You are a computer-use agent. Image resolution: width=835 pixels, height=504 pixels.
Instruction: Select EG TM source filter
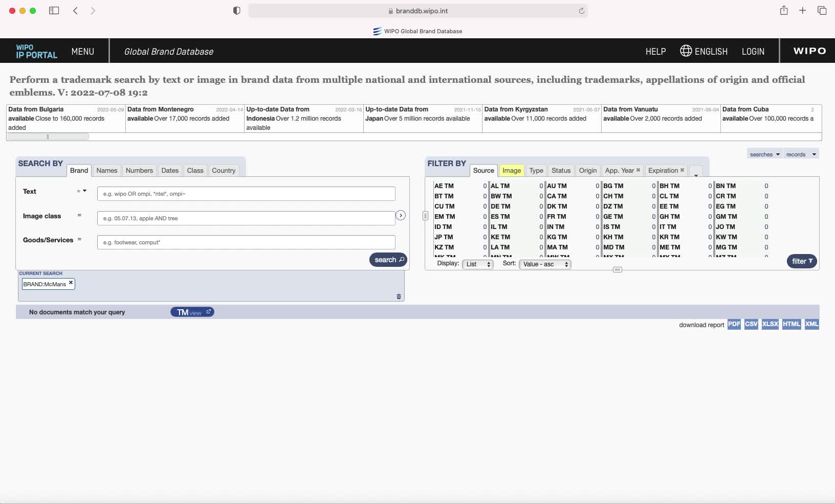click(x=726, y=207)
